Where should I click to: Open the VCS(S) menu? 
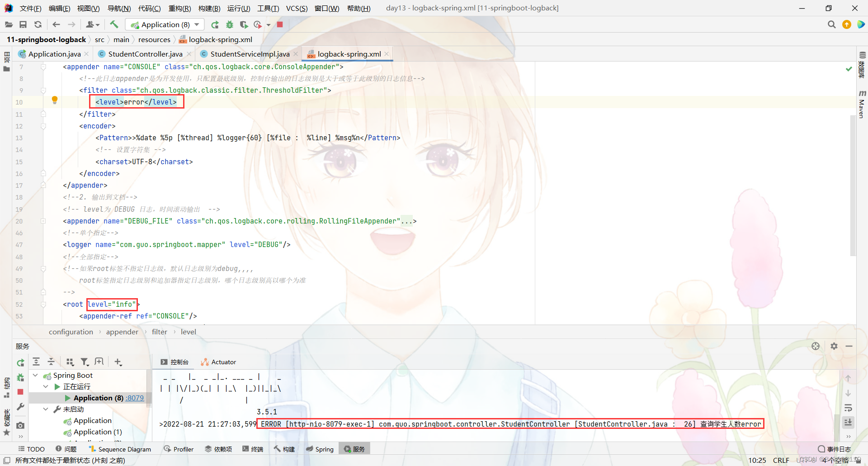(297, 8)
